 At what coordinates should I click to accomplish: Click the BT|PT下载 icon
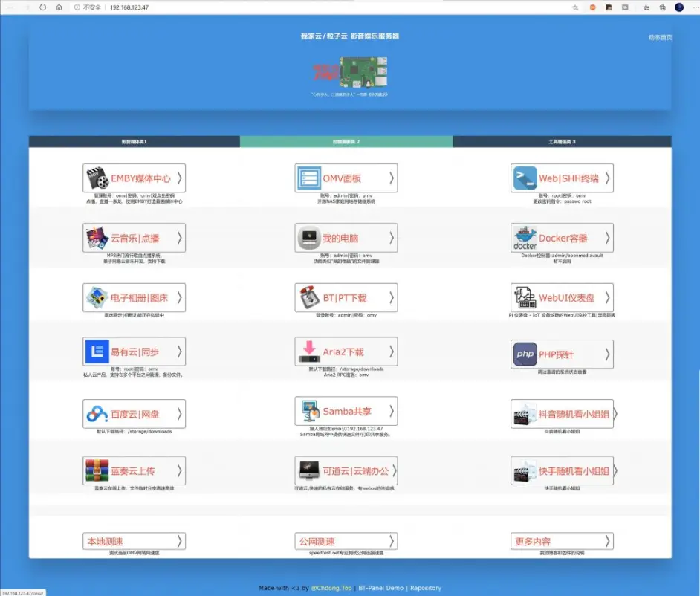click(309, 298)
